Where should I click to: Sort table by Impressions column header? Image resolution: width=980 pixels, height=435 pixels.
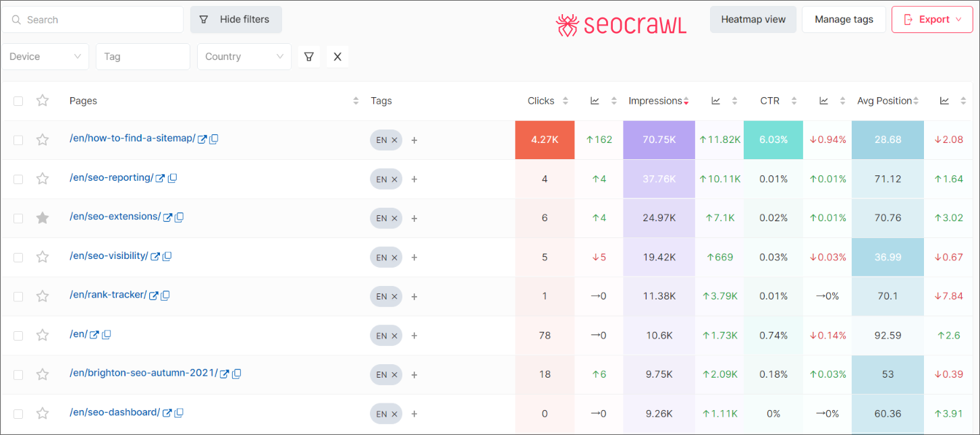[655, 101]
